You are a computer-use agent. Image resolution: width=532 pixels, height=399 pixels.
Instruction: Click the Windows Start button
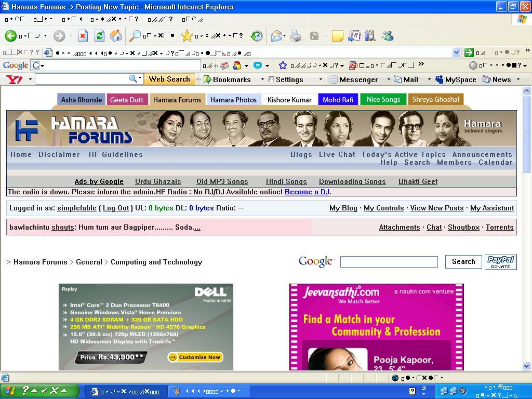point(39,391)
